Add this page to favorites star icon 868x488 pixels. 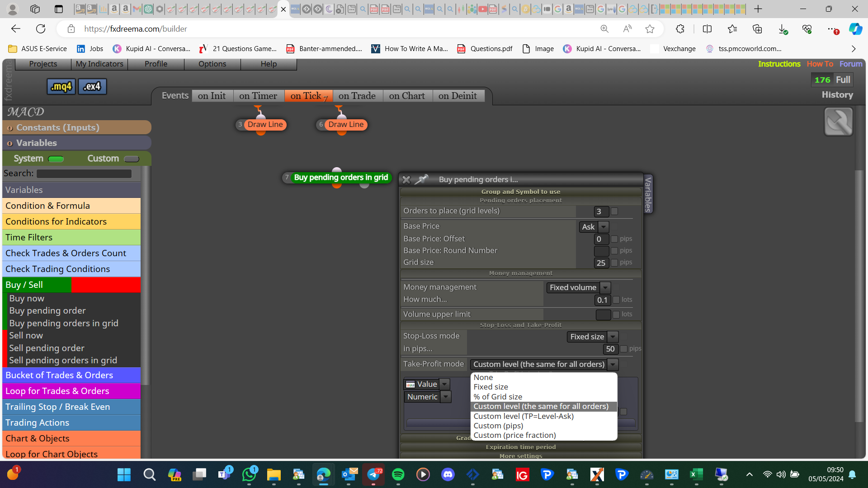click(650, 29)
